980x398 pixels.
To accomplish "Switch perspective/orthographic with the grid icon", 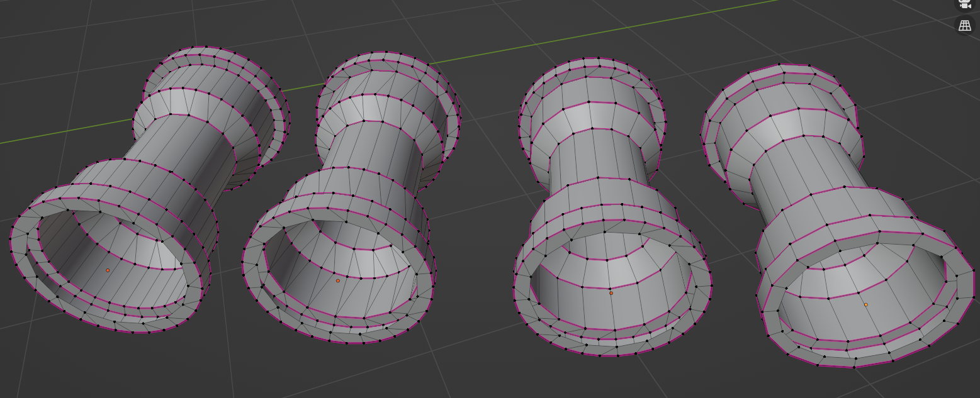I will 965,26.
